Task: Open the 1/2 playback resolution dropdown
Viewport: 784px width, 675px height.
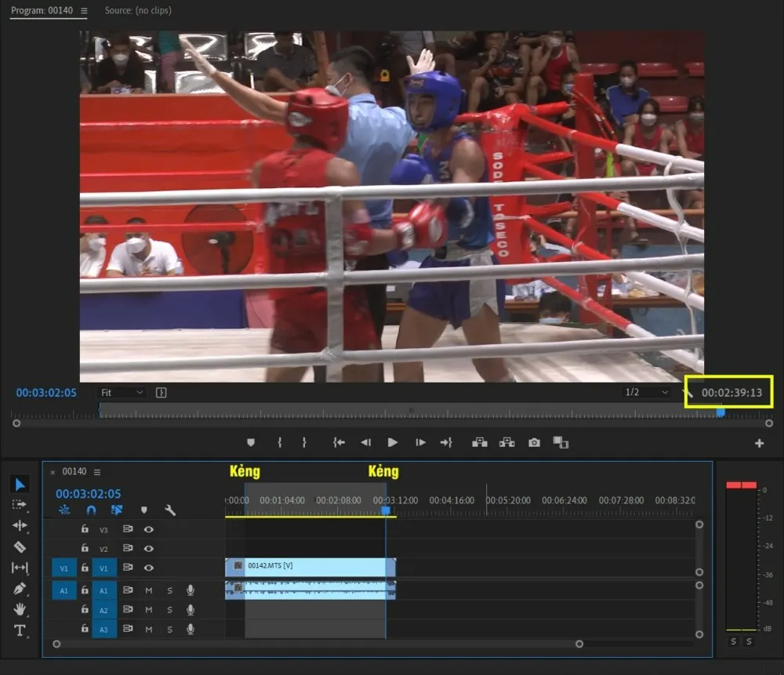Action: pos(647,392)
